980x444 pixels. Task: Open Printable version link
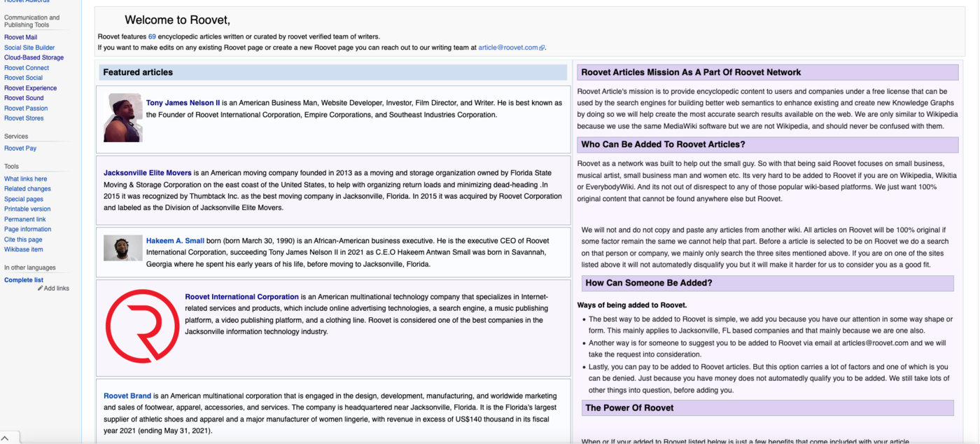(x=27, y=209)
